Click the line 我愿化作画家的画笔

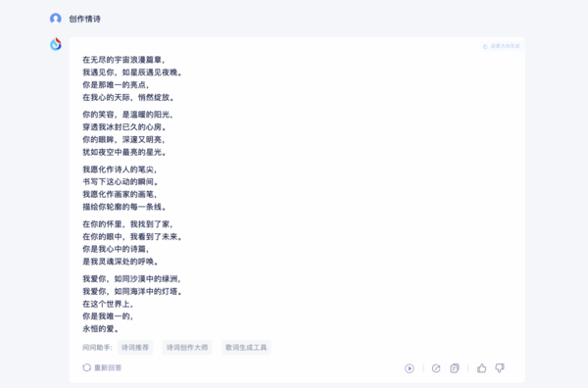120,195
